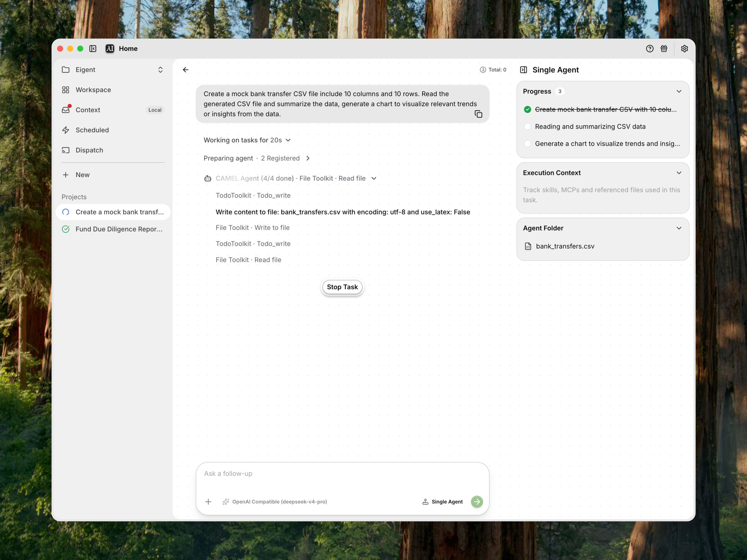The width and height of the screenshot is (747, 560).
Task: Click the Execution Context description text
Action: tap(602, 195)
